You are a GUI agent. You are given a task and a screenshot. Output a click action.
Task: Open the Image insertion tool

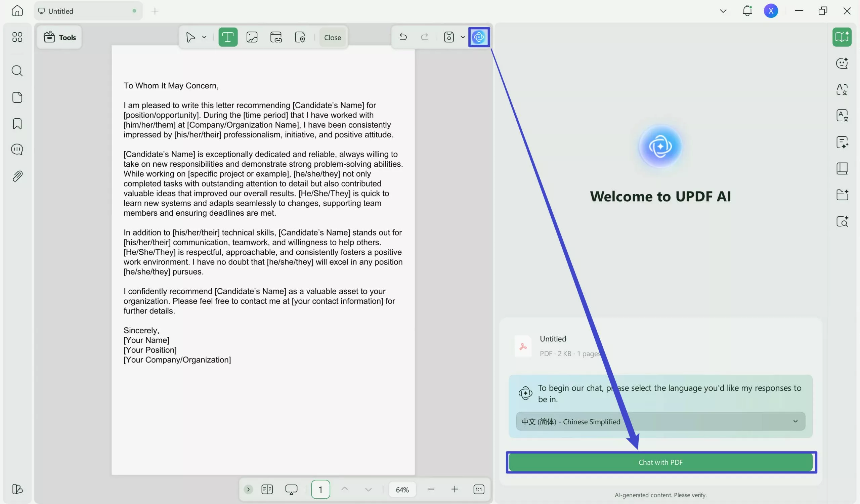tap(252, 37)
